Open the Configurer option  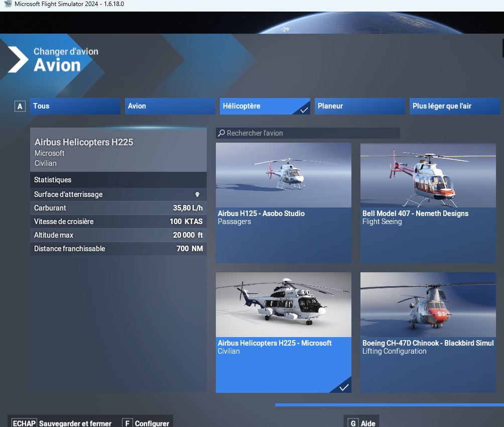pos(152,423)
